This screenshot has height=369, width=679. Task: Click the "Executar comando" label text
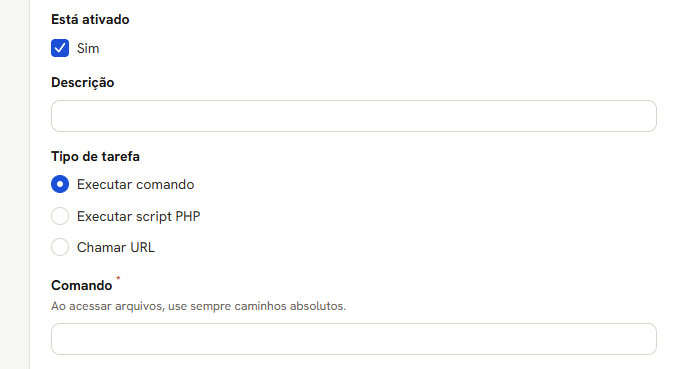[136, 184]
